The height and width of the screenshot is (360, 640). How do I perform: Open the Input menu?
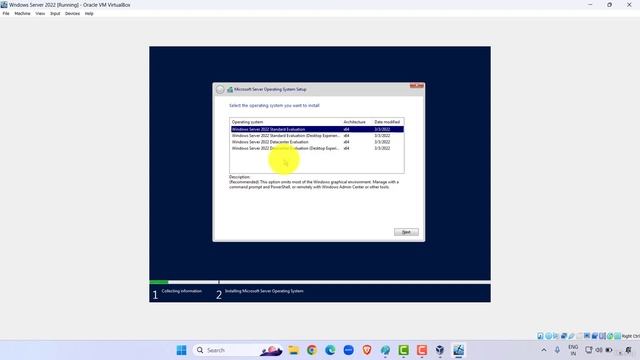(x=55, y=13)
